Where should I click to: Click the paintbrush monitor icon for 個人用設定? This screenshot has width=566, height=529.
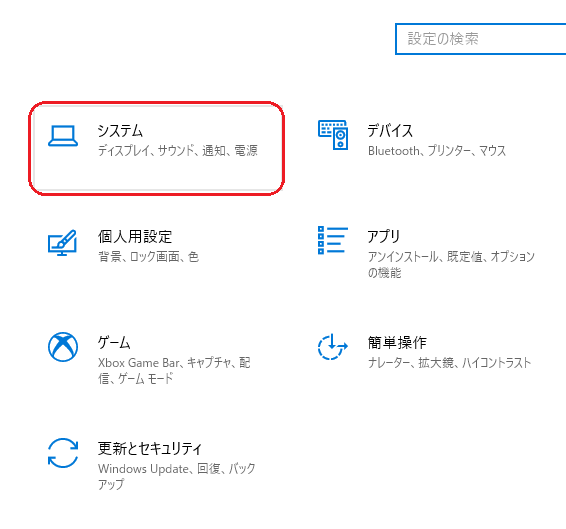[62, 243]
